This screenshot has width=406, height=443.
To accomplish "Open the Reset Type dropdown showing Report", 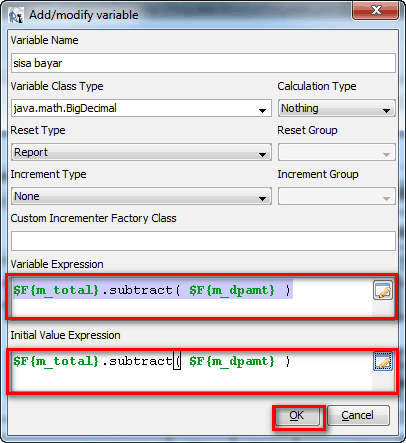I will [141, 152].
